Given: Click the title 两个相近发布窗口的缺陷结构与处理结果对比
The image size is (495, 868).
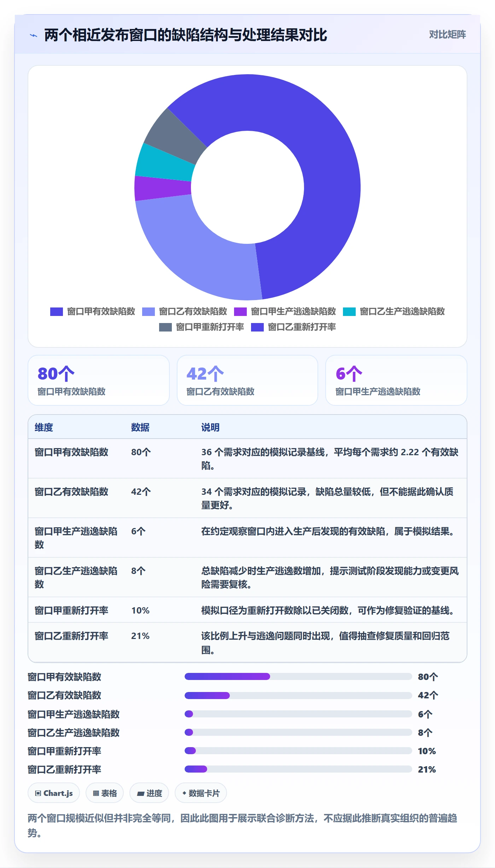Looking at the screenshot, I should click(186, 35).
